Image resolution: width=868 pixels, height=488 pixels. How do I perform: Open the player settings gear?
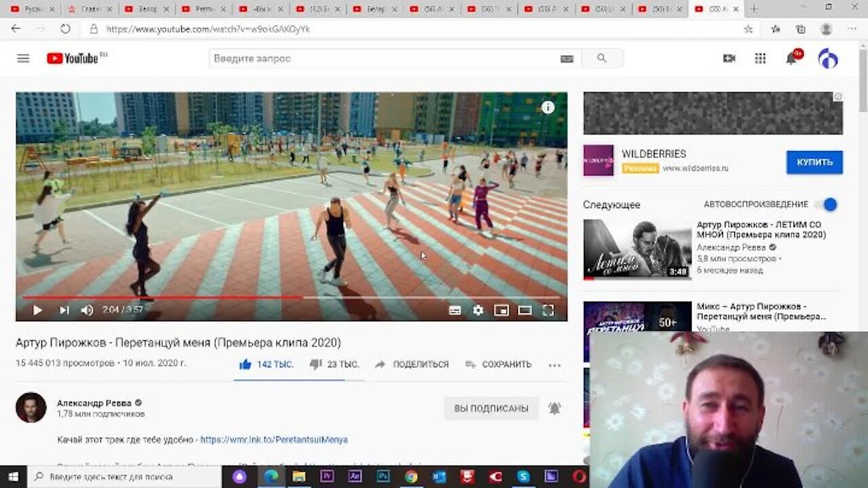[x=478, y=310]
